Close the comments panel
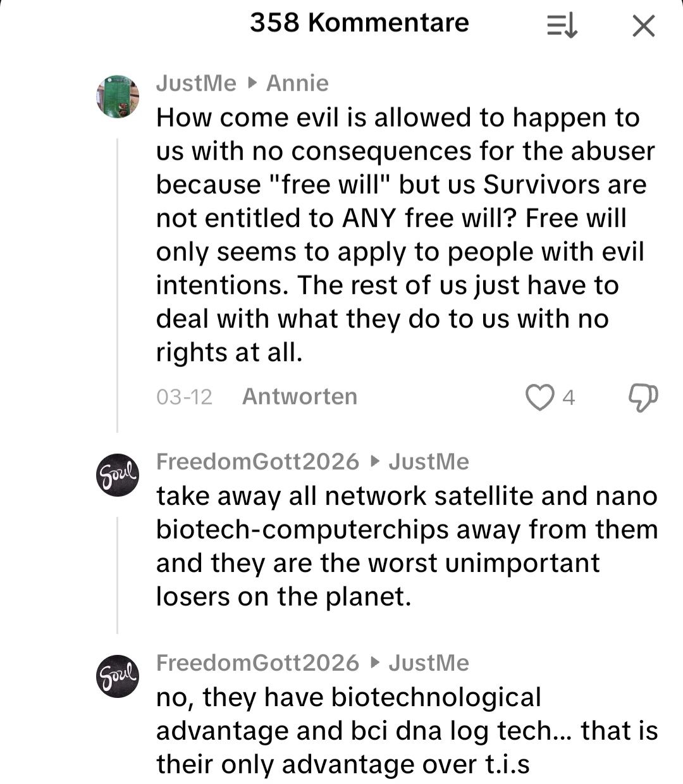Image resolution: width=683 pixels, height=784 pixels. pyautogui.click(x=643, y=26)
